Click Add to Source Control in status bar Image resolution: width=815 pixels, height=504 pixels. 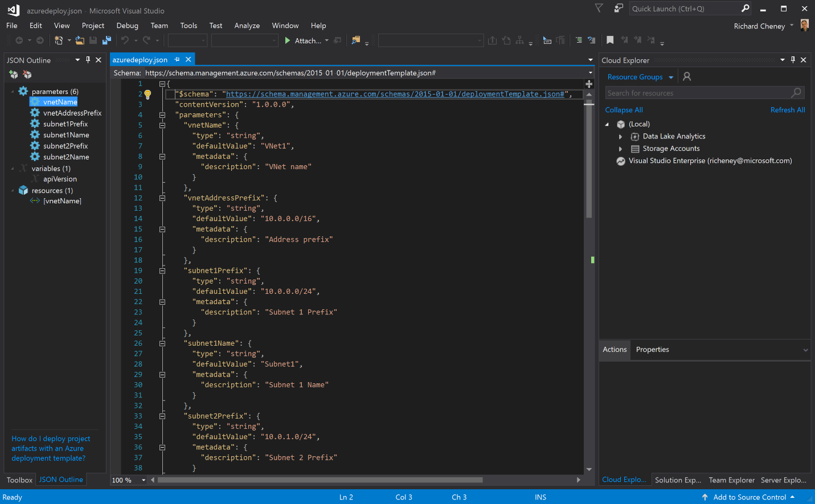click(x=750, y=497)
